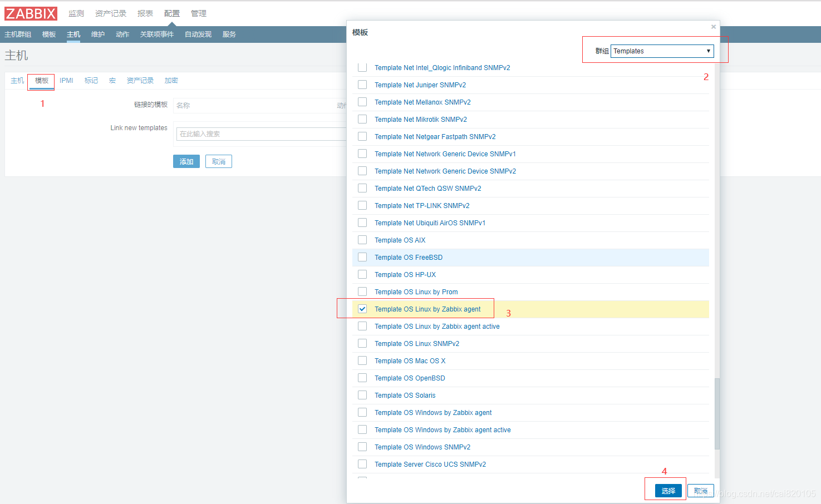Image resolution: width=821 pixels, height=504 pixels.
Task: Check Template Net Intel_Qlogic Infiniband SNMPv2 box
Action: pyautogui.click(x=362, y=67)
